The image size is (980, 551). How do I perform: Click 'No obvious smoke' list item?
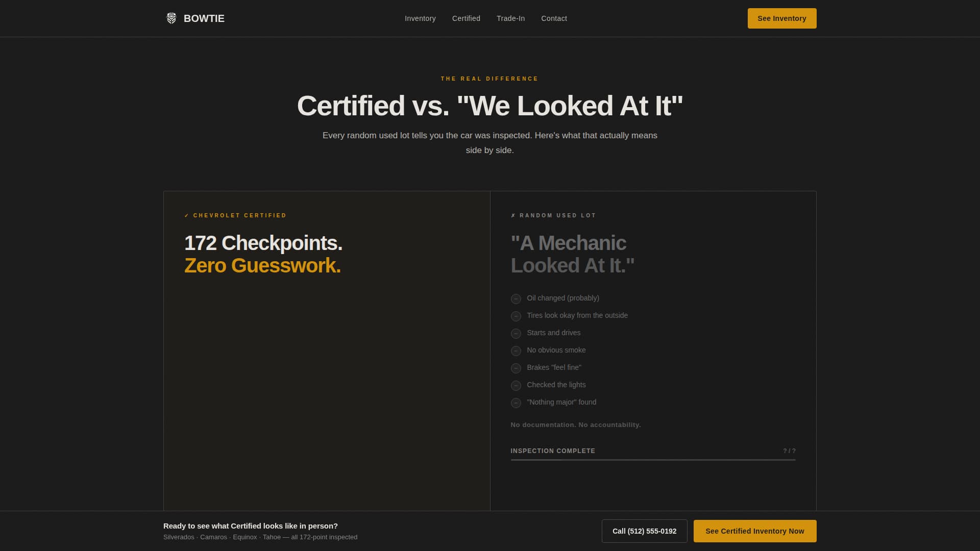556,350
